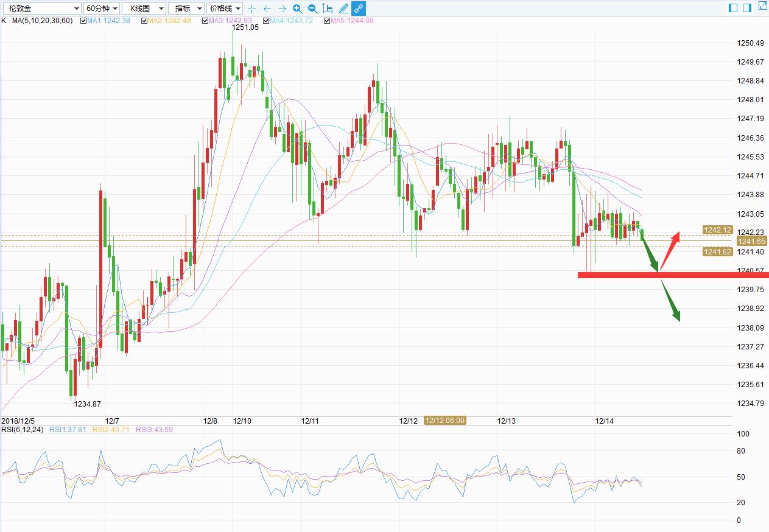Screen dimensions: 769x532
Task: Open the 指标 indicators menu
Action: pos(186,9)
